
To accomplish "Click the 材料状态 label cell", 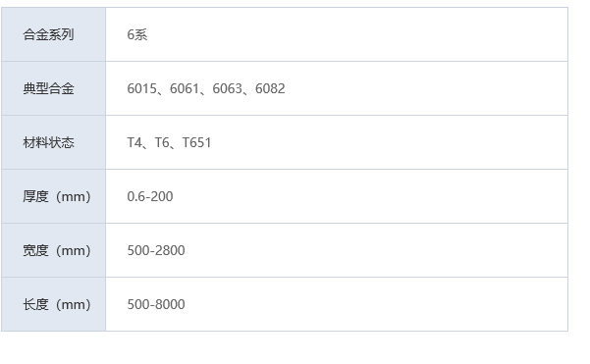I will (53, 142).
